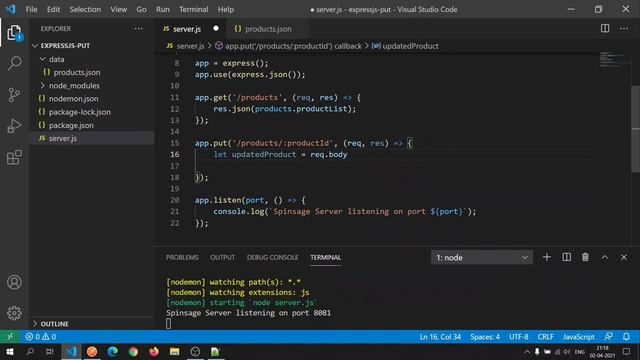640x360 pixels.
Task: Change language mode via JavaScript
Action: pyautogui.click(x=578, y=337)
